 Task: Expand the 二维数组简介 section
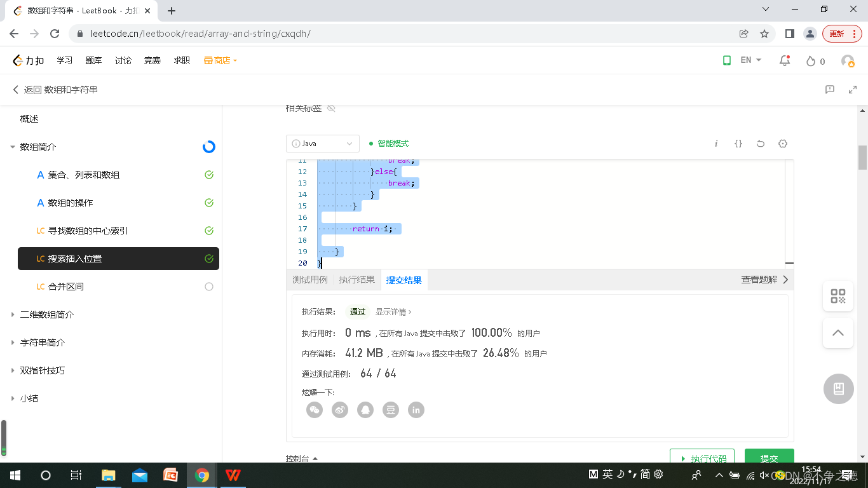[x=12, y=315]
